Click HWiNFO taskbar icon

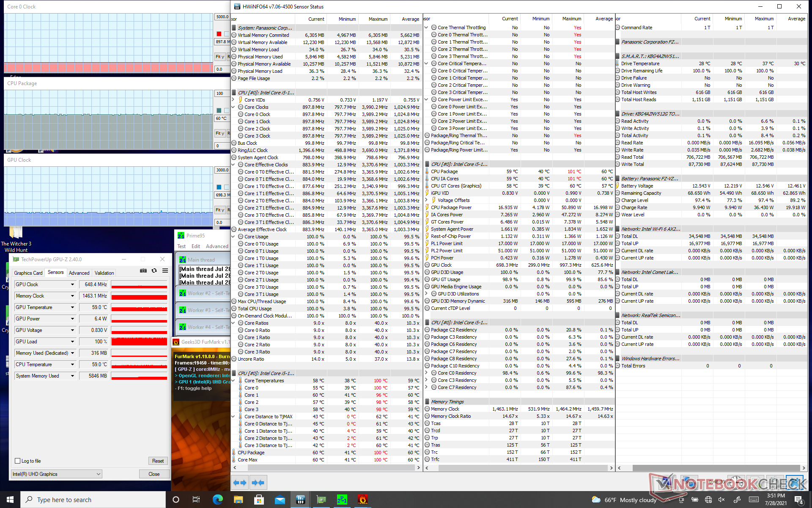point(301,500)
